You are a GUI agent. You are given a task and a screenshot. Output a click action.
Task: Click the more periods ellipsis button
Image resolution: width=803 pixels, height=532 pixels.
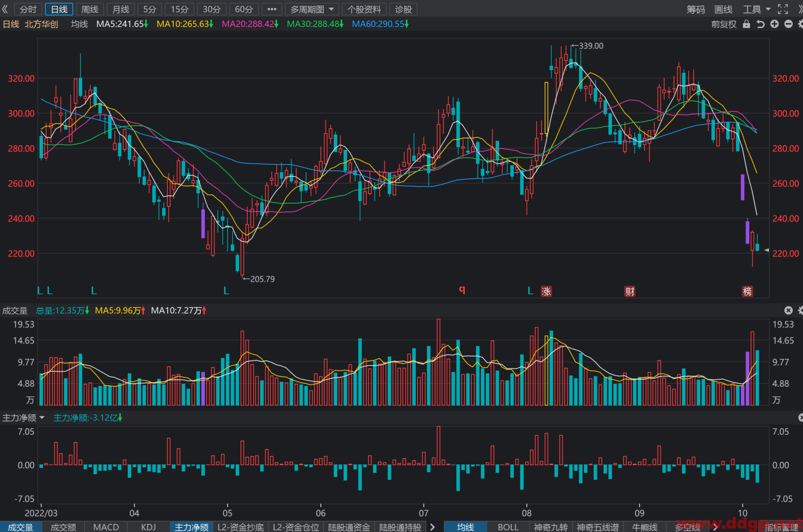tap(272, 9)
